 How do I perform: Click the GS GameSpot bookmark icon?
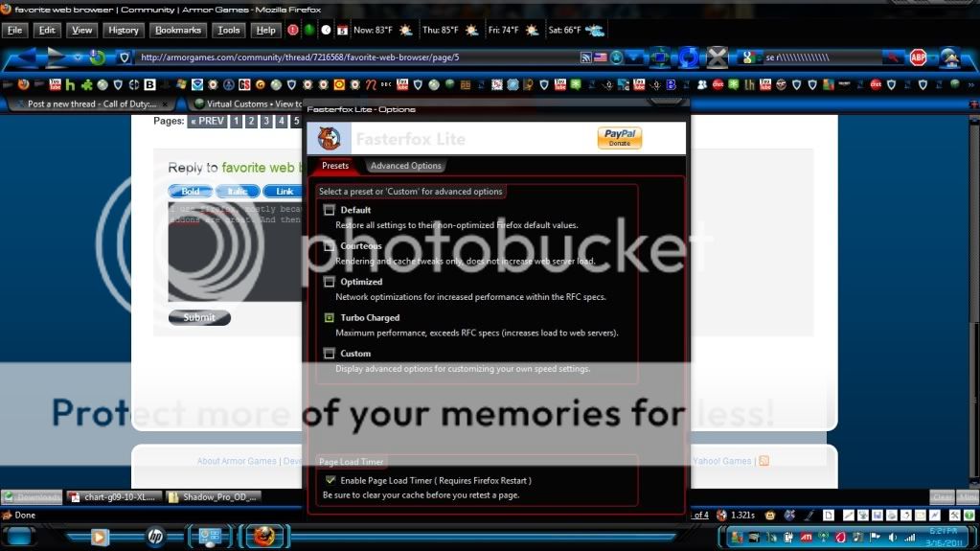pyautogui.click(x=244, y=84)
